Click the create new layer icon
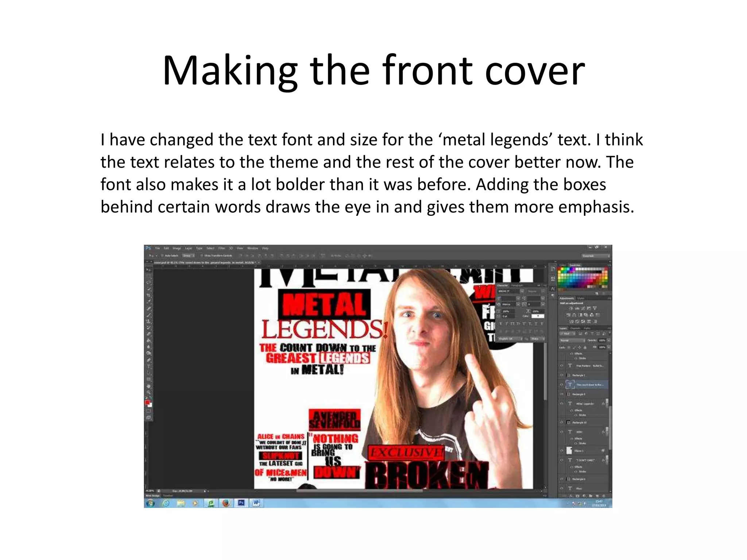Image resolution: width=747 pixels, height=560 pixels. [x=597, y=496]
